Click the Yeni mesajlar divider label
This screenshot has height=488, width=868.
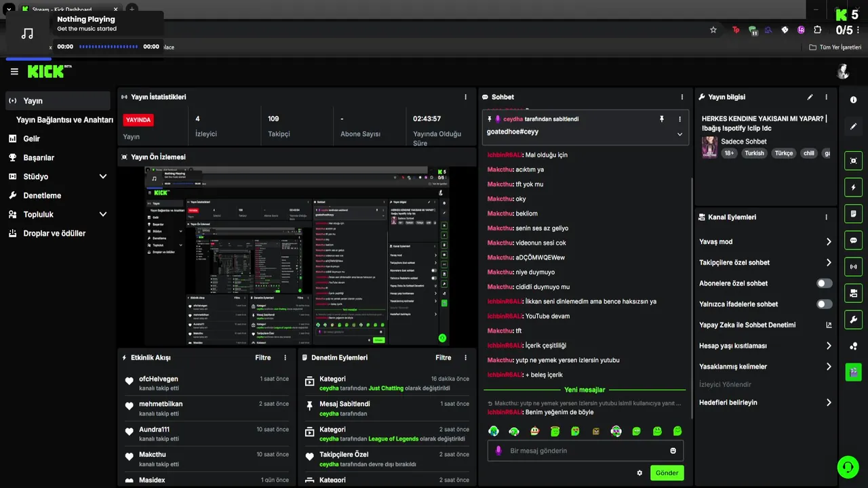point(585,390)
